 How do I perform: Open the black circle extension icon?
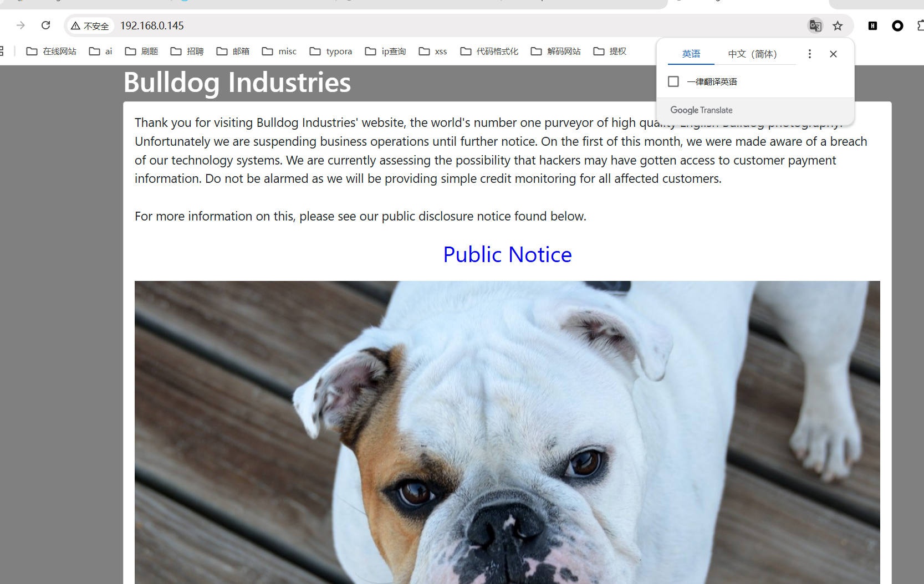pos(897,25)
